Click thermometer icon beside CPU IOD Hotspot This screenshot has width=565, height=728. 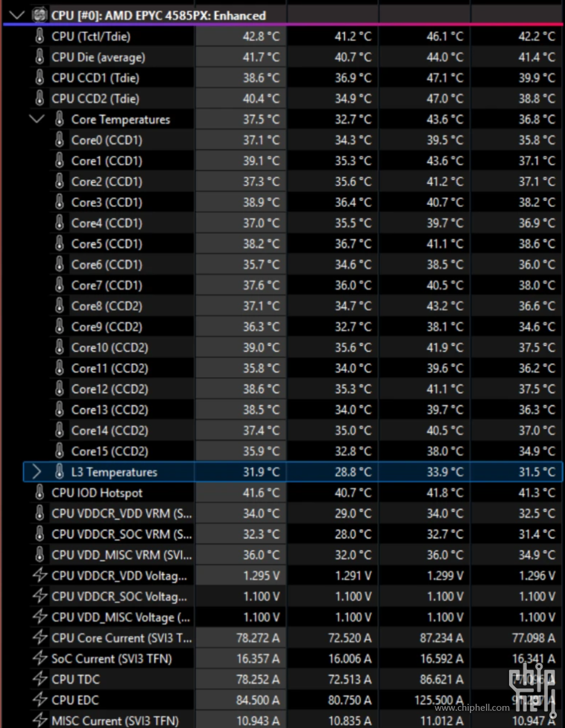coord(39,493)
